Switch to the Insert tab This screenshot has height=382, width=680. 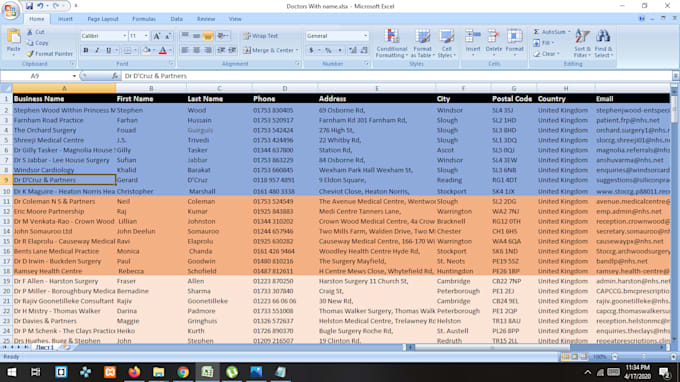[x=65, y=19]
